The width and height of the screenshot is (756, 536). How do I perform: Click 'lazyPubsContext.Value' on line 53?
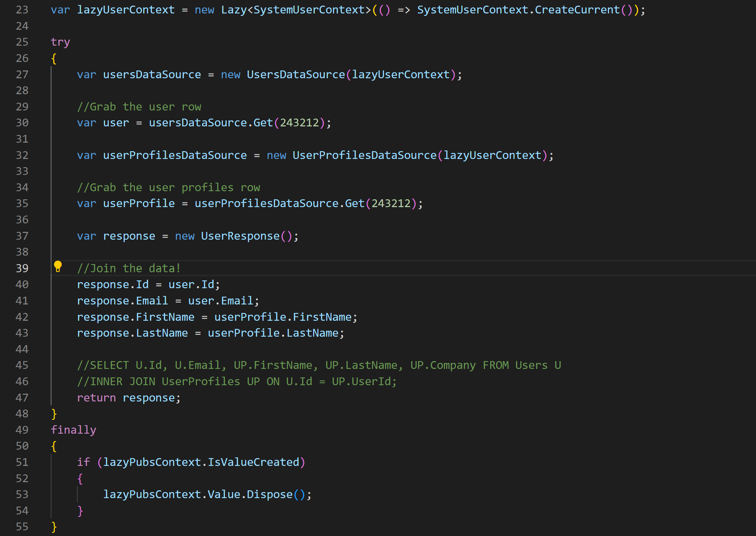tap(172, 495)
